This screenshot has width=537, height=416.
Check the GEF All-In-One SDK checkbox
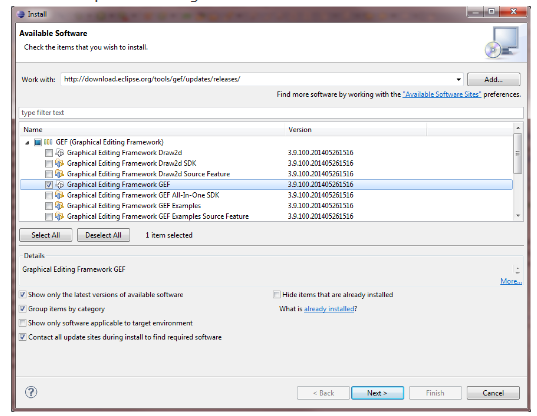pos(49,196)
